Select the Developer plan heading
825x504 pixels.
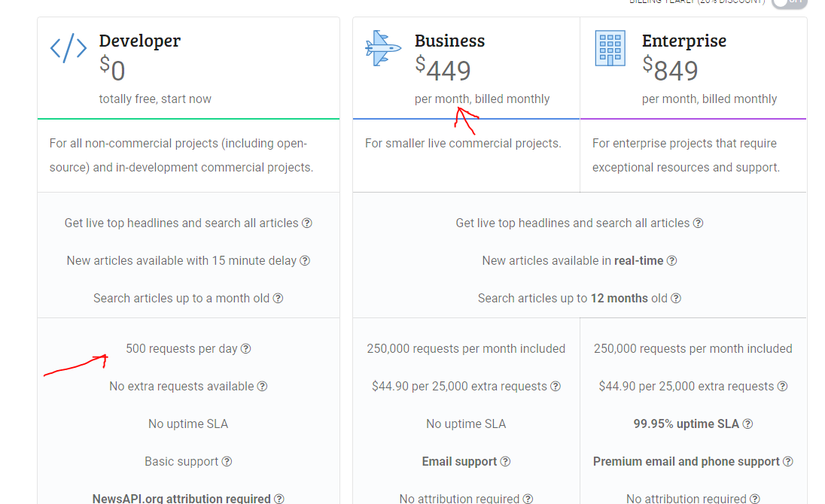[x=139, y=41]
